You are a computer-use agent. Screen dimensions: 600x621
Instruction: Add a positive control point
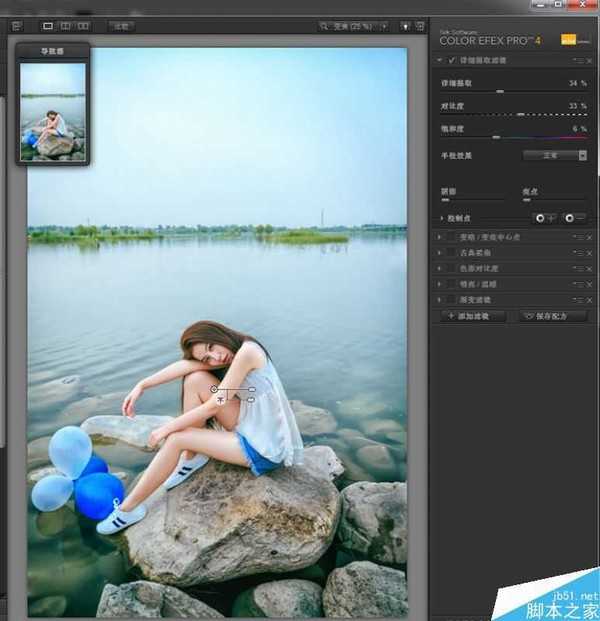pos(545,217)
